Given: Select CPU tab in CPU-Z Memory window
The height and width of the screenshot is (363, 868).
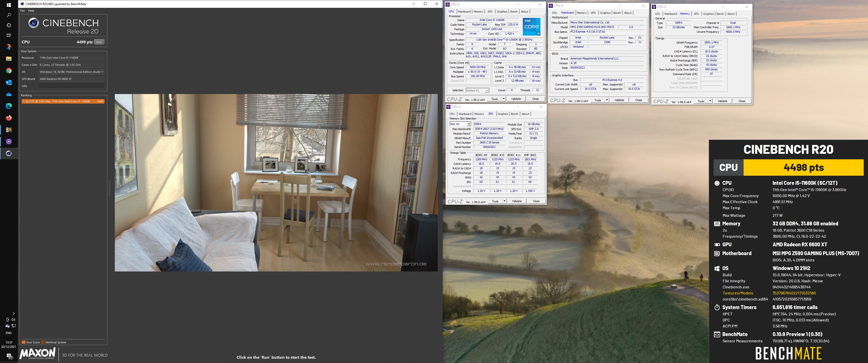Looking at the screenshot, I should (x=657, y=14).
